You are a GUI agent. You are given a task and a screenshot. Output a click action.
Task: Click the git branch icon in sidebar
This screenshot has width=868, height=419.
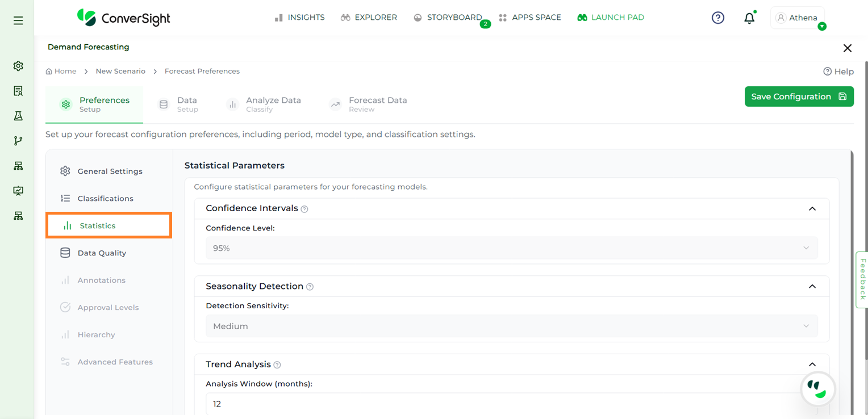tap(18, 141)
